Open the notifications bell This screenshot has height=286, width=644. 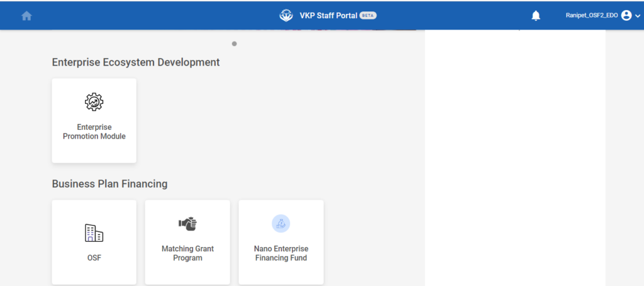coord(536,16)
